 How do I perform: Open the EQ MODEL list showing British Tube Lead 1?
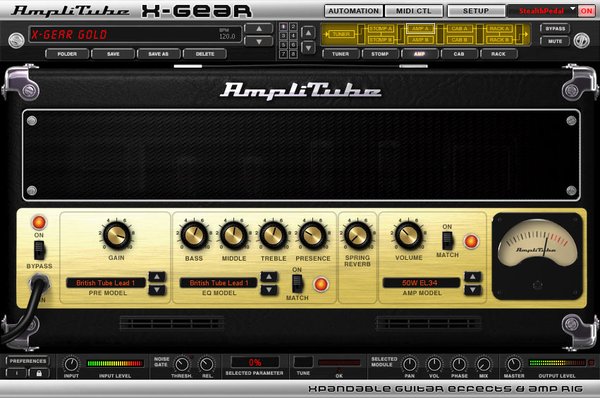pyautogui.click(x=219, y=283)
